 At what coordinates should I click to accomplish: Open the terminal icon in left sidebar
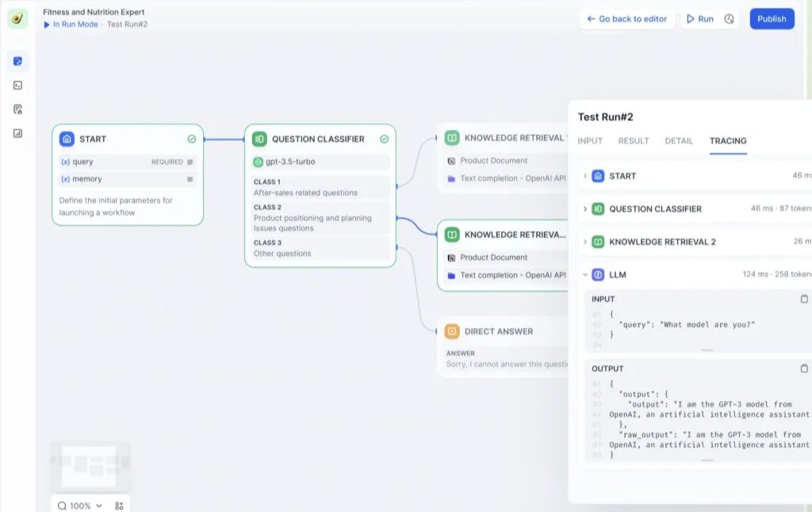17,85
